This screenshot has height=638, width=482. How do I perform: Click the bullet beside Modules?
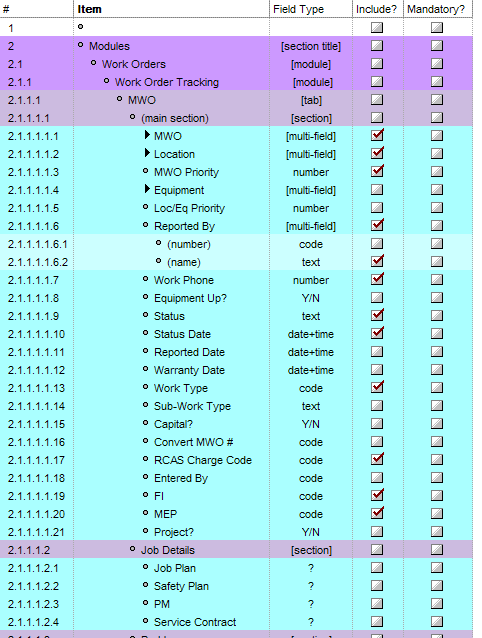pyautogui.click(x=80, y=45)
